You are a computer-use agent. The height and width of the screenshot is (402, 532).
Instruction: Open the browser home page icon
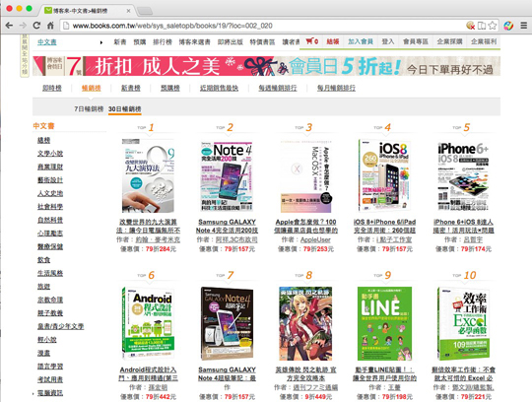point(50,26)
